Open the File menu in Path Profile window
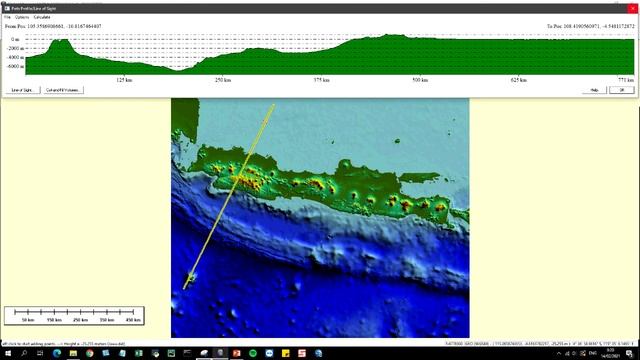Image resolution: width=640 pixels, height=360 pixels. click(7, 17)
